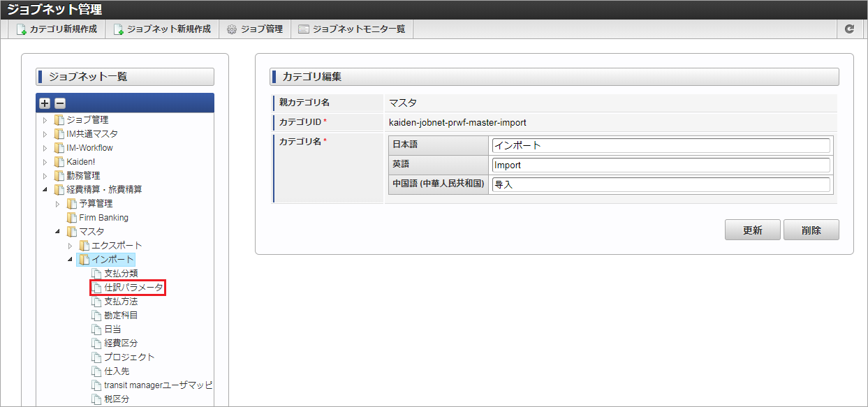Open the プロジェクト jobnet

(129, 357)
